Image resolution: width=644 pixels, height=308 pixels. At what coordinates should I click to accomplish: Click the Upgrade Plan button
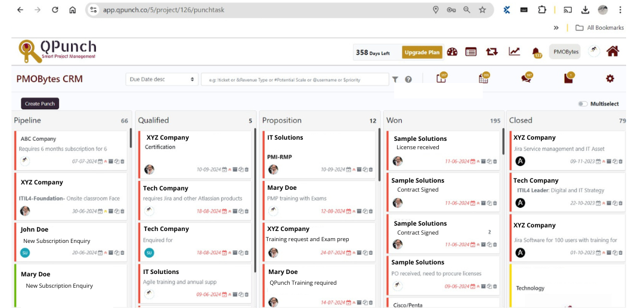(x=422, y=52)
